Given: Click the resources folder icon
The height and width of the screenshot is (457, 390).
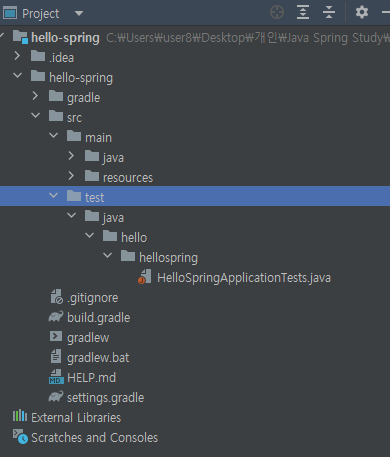Looking at the screenshot, I should click(x=92, y=176).
